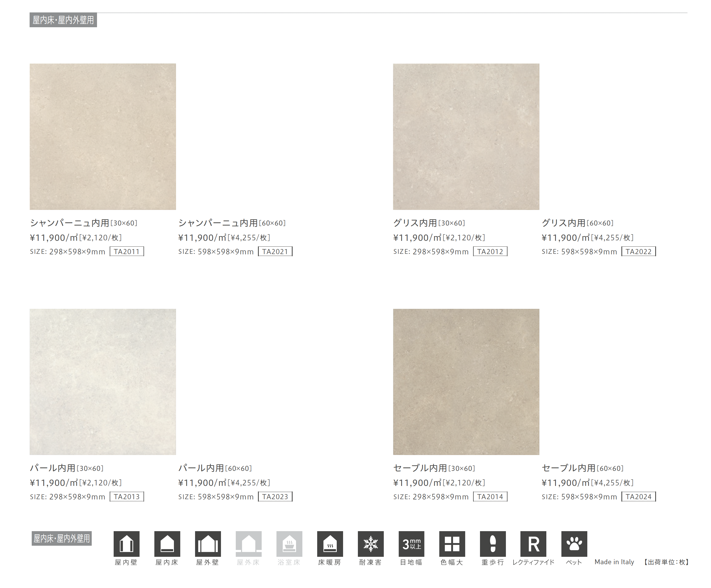This screenshot has height=588, width=711.
Task: Click the 屋内床 indoor floor icon
Action: pyautogui.click(x=167, y=544)
